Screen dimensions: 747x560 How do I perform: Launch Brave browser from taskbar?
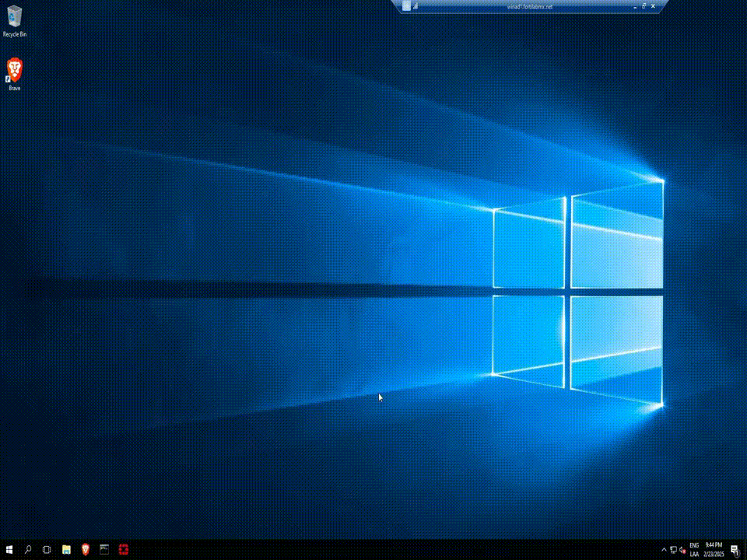coord(86,550)
